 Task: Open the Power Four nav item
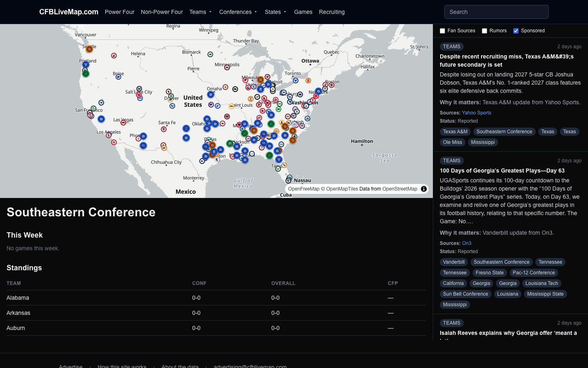119,12
